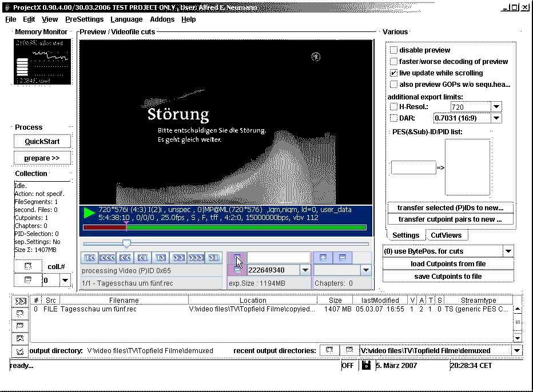This screenshot has height=392, width=533.
Task: Expand the H-Resol. dropdown showing 720
Action: (x=495, y=106)
